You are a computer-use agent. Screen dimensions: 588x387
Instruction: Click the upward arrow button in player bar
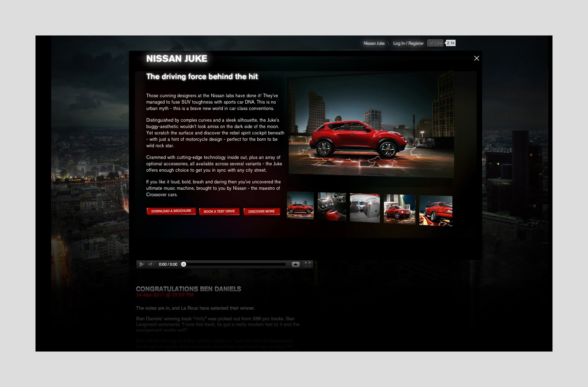tap(295, 264)
